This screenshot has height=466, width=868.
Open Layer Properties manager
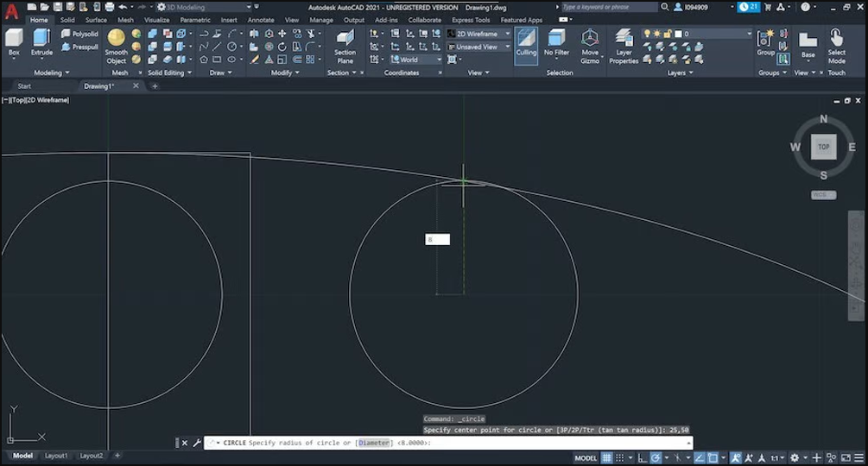(x=623, y=45)
